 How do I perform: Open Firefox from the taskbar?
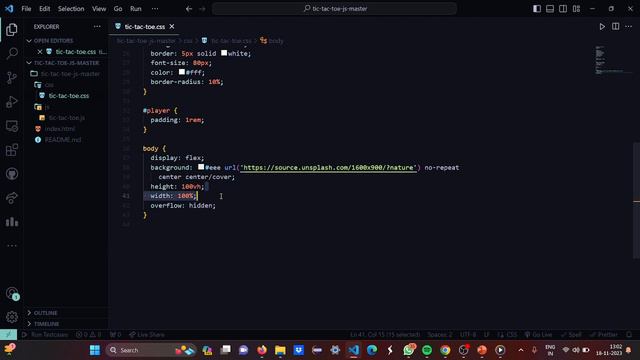pos(262,350)
